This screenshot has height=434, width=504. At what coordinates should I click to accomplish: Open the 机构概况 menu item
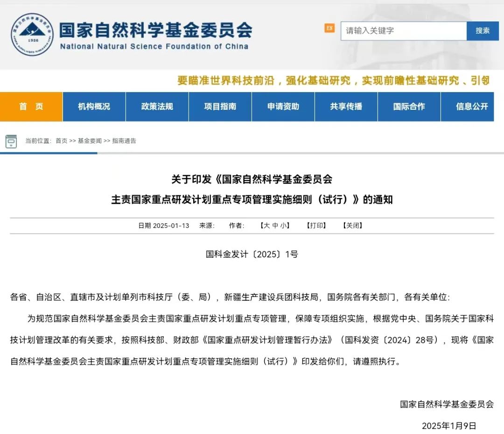[x=94, y=107]
